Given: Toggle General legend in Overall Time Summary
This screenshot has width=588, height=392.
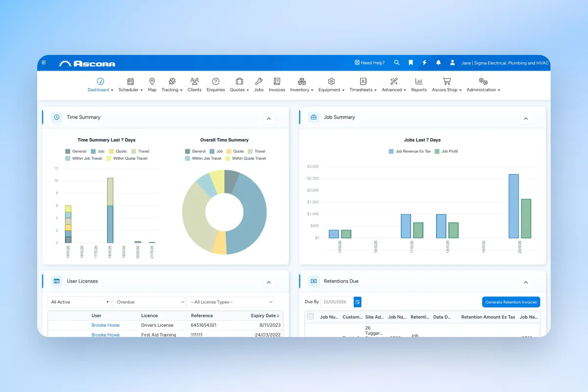Looking at the screenshot, I should point(196,151).
